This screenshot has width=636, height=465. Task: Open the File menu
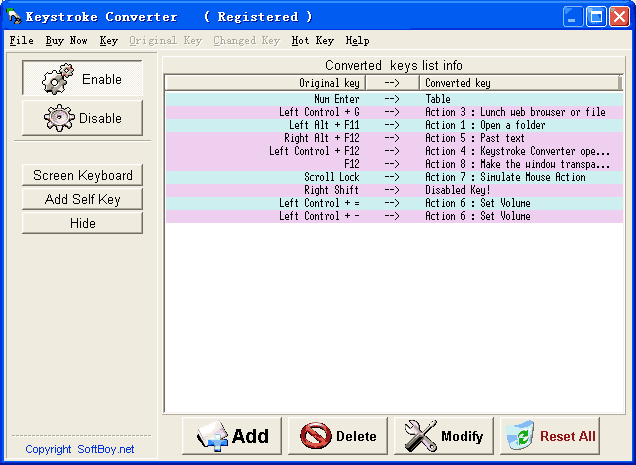pyautogui.click(x=21, y=41)
